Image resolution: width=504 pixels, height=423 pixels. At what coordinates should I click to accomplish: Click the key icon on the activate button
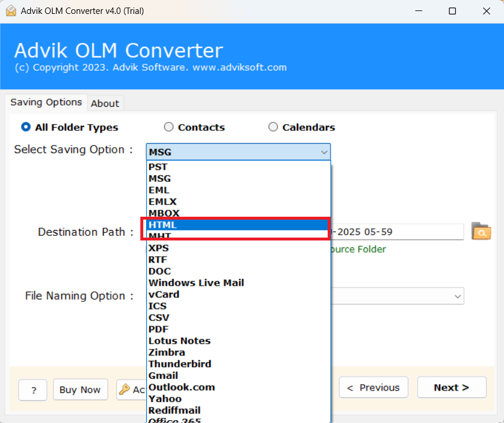click(x=125, y=389)
